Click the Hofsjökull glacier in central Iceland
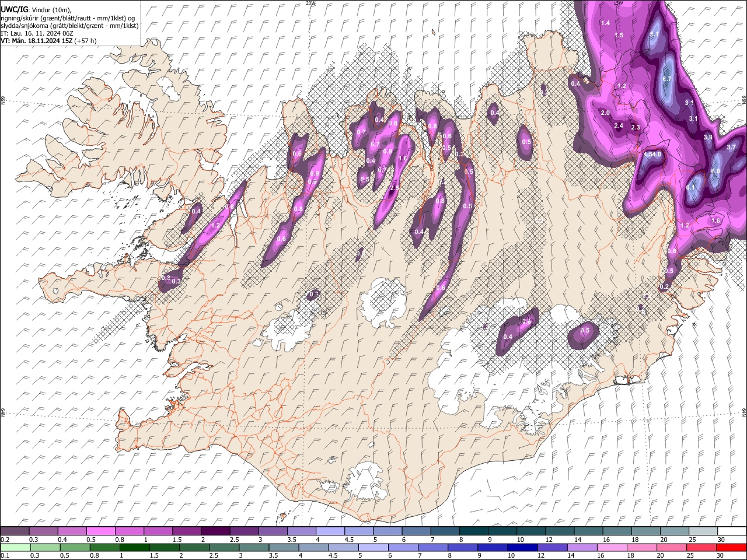Viewport: 747px width, 560px height. click(x=383, y=302)
